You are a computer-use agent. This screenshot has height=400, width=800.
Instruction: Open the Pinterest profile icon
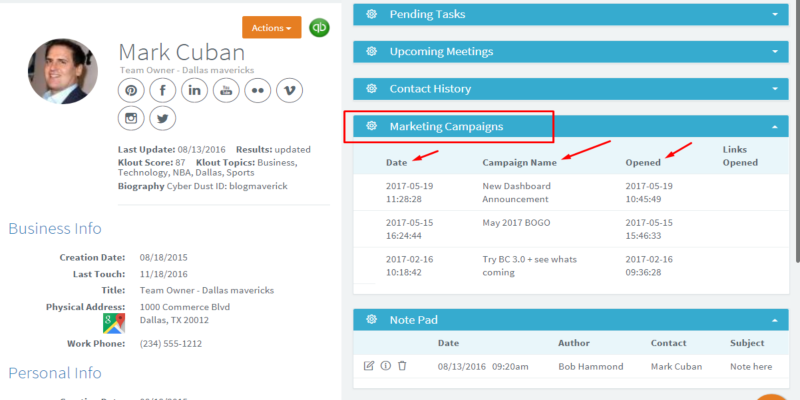131,91
